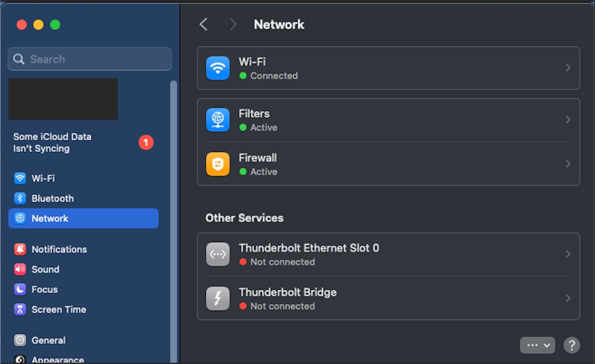Click the Search input field
Image resolution: width=595 pixels, height=364 pixels.
89,59
